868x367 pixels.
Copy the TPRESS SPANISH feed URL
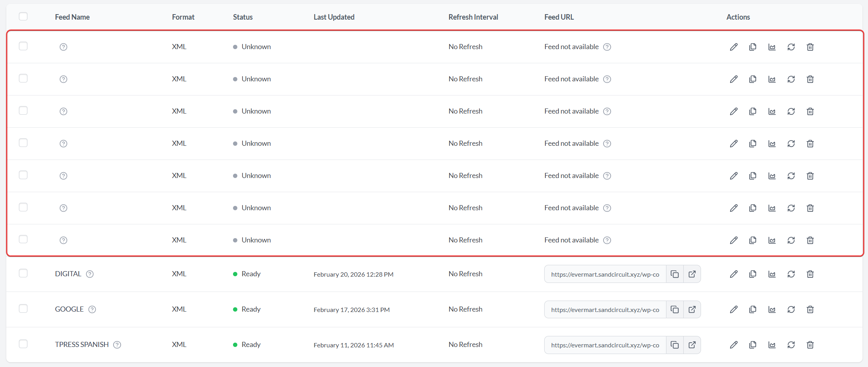pyautogui.click(x=674, y=345)
